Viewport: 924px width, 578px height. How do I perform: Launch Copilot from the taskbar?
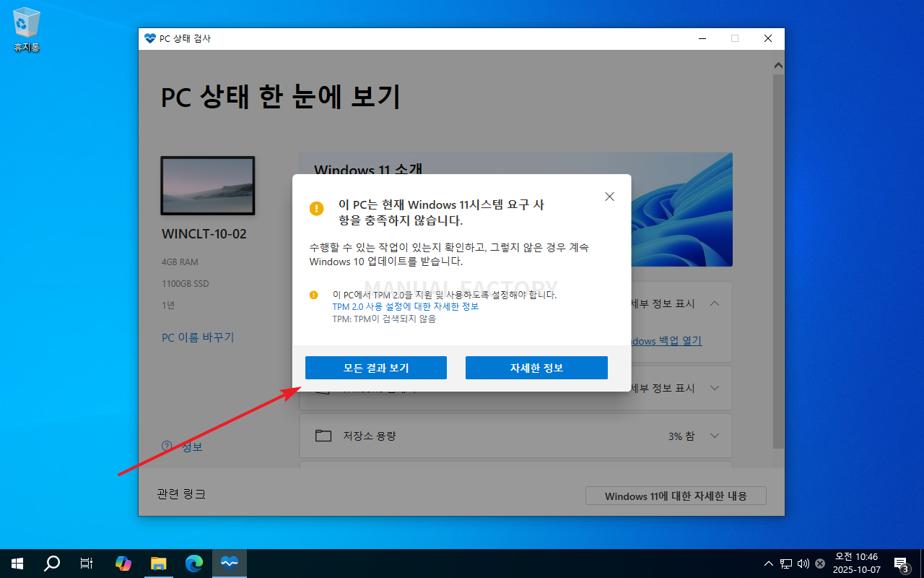[x=123, y=564]
